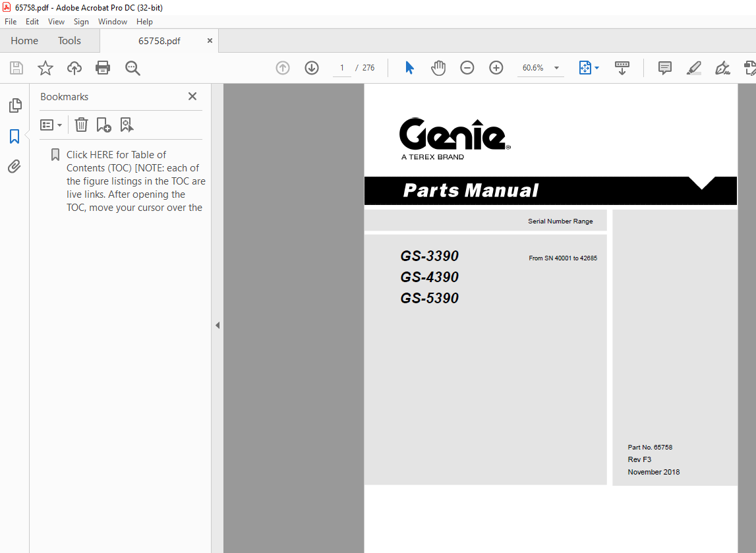This screenshot has width=756, height=553.
Task: Click Part No. 65758 text
Action: 650,448
